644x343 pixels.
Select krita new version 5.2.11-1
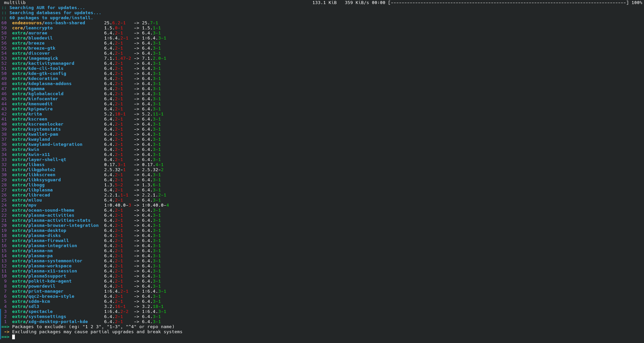point(153,114)
